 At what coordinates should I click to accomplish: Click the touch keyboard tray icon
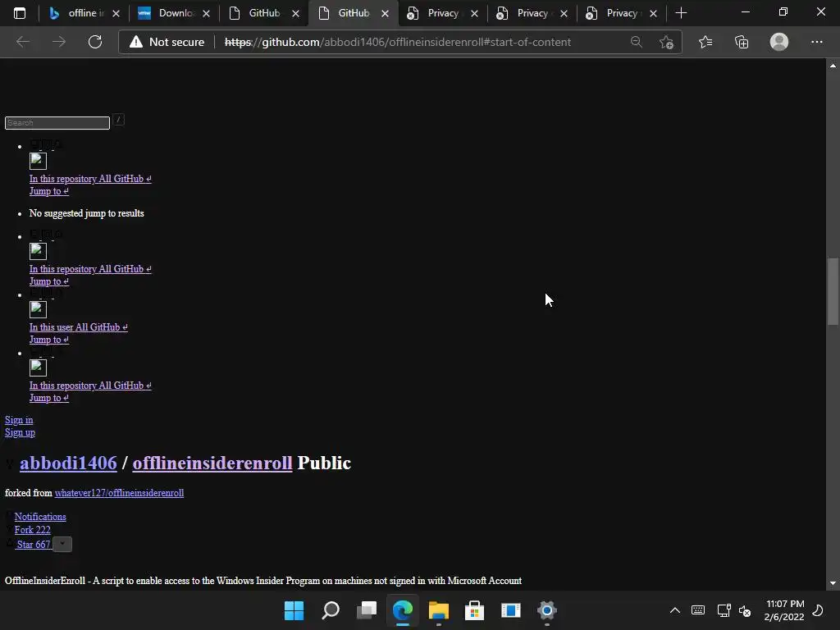coord(698,610)
